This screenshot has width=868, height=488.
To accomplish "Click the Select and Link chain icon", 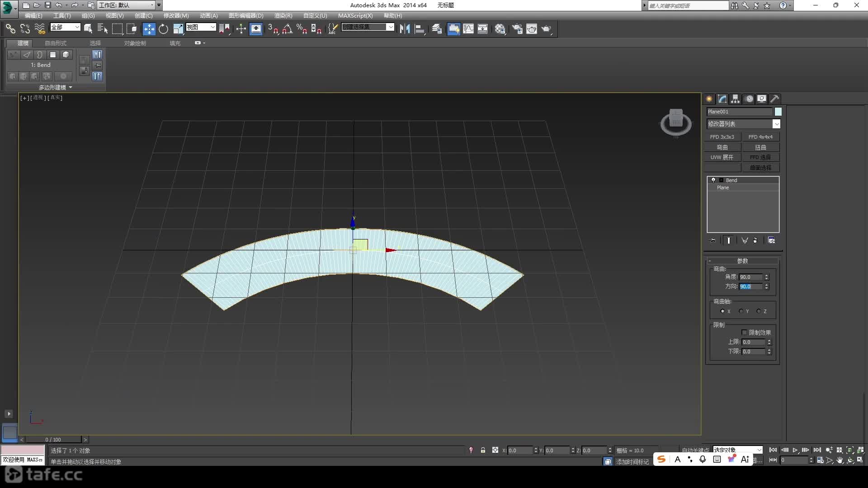I will click(10, 29).
